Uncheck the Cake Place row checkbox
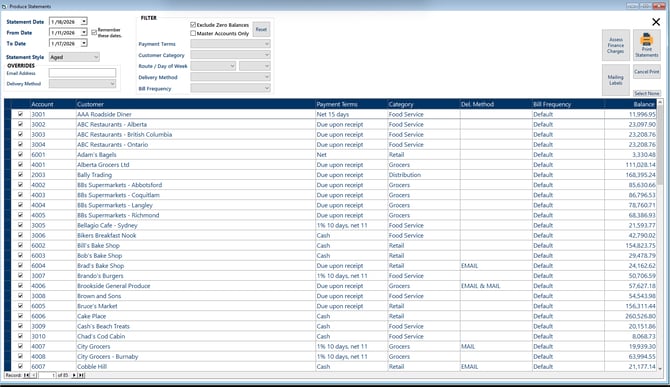Viewport: 670px width, 387px height. tap(20, 316)
